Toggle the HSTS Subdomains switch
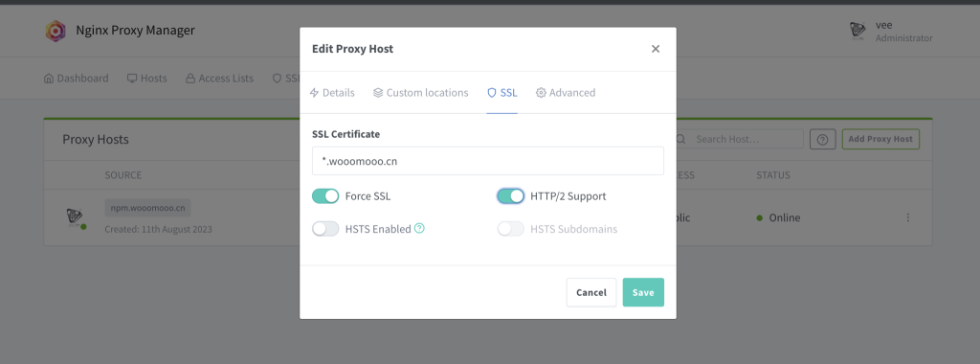 pyautogui.click(x=511, y=229)
